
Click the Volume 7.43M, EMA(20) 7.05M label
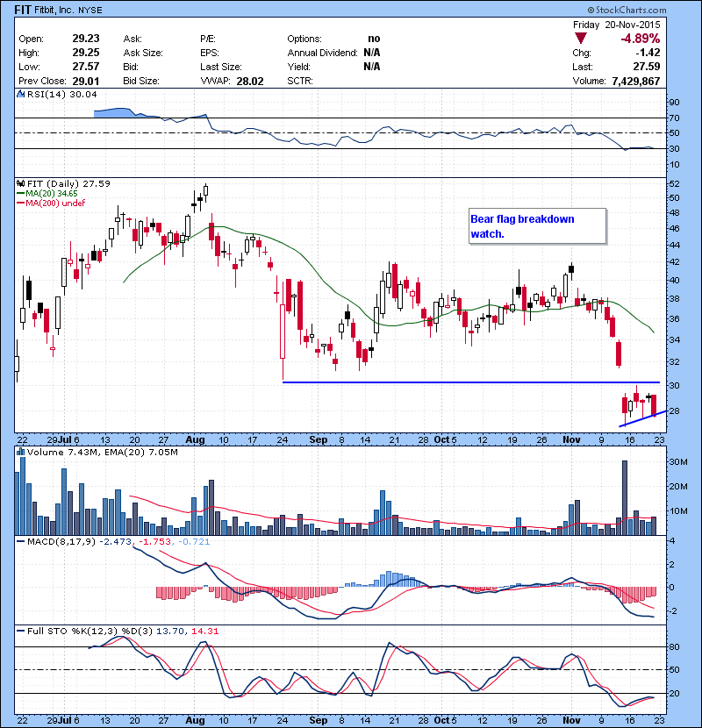(102, 452)
